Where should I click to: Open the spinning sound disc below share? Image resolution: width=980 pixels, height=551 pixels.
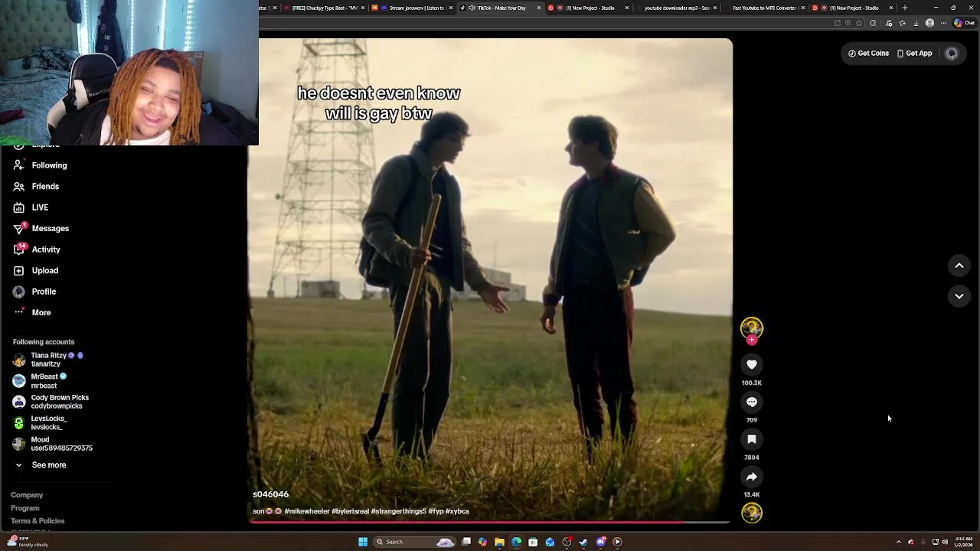point(751,513)
